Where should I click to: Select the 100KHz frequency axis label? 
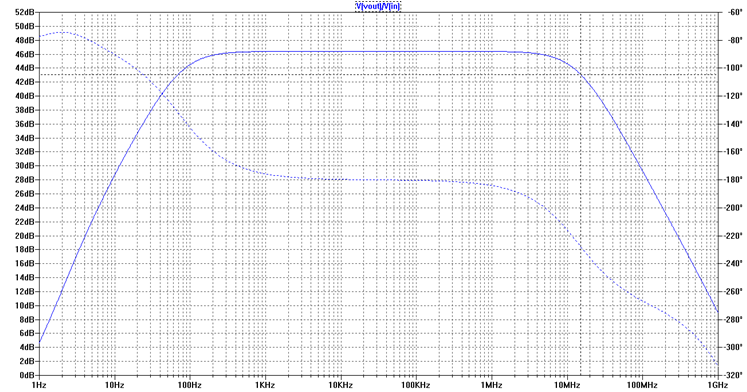tap(416, 385)
